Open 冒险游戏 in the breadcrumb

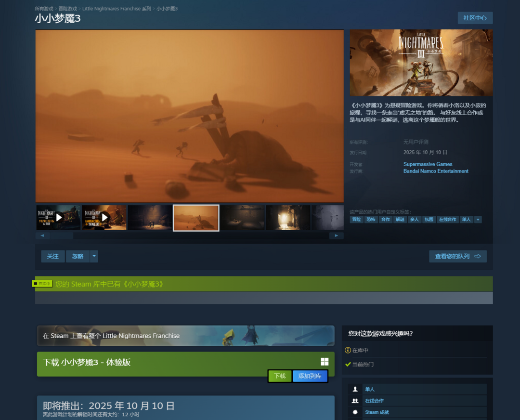click(68, 9)
